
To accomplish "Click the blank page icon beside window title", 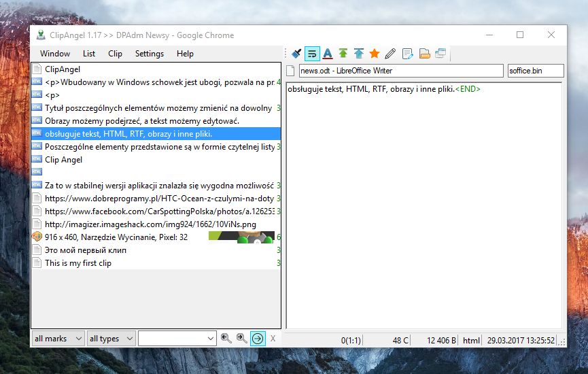I will 290,71.
